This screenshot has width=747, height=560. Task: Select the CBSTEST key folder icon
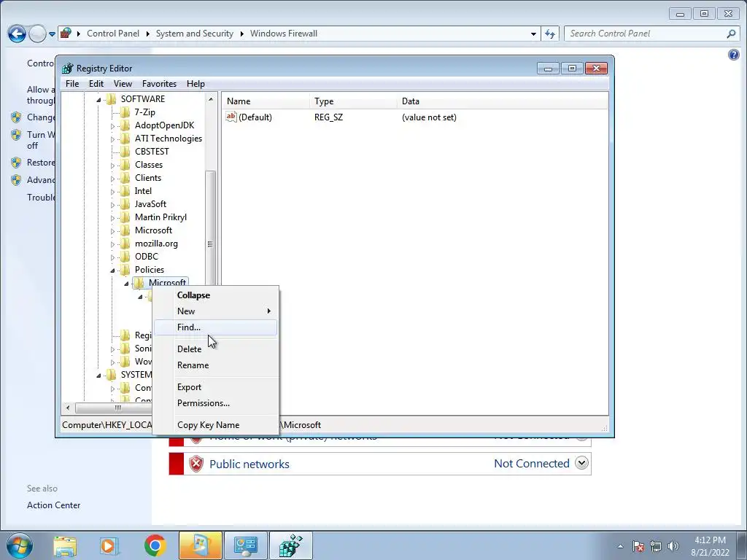125,152
